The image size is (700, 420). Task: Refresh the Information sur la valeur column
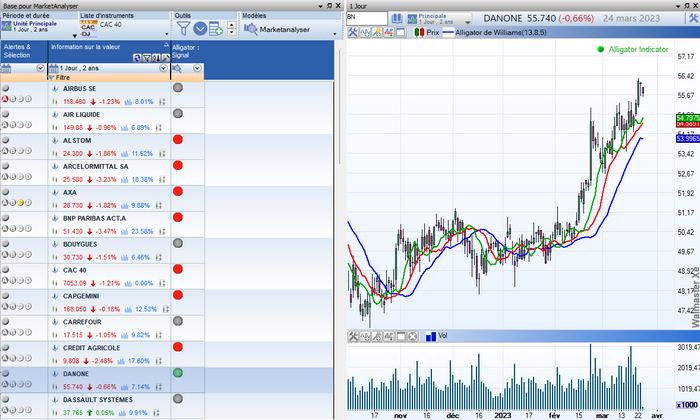click(x=137, y=58)
